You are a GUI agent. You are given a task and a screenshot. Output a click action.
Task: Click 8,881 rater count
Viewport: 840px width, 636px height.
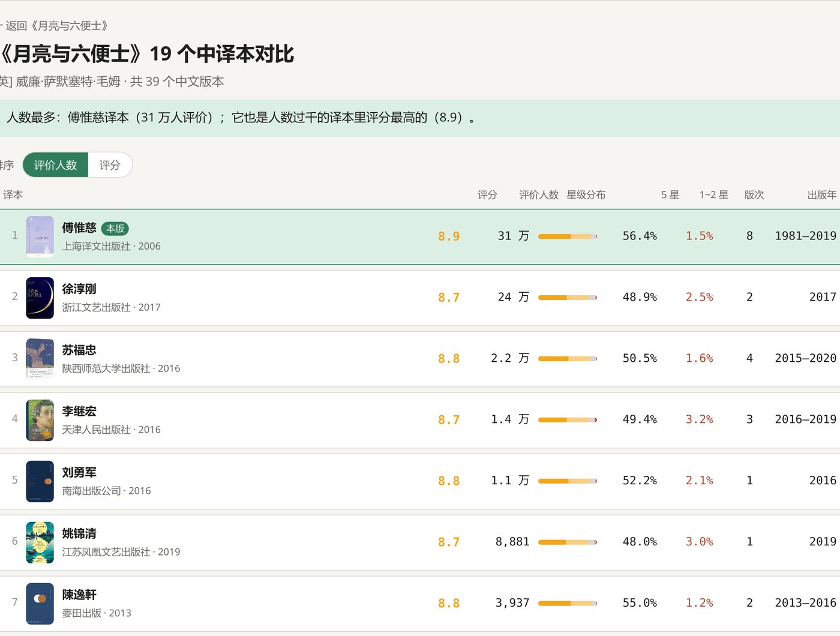pos(512,542)
